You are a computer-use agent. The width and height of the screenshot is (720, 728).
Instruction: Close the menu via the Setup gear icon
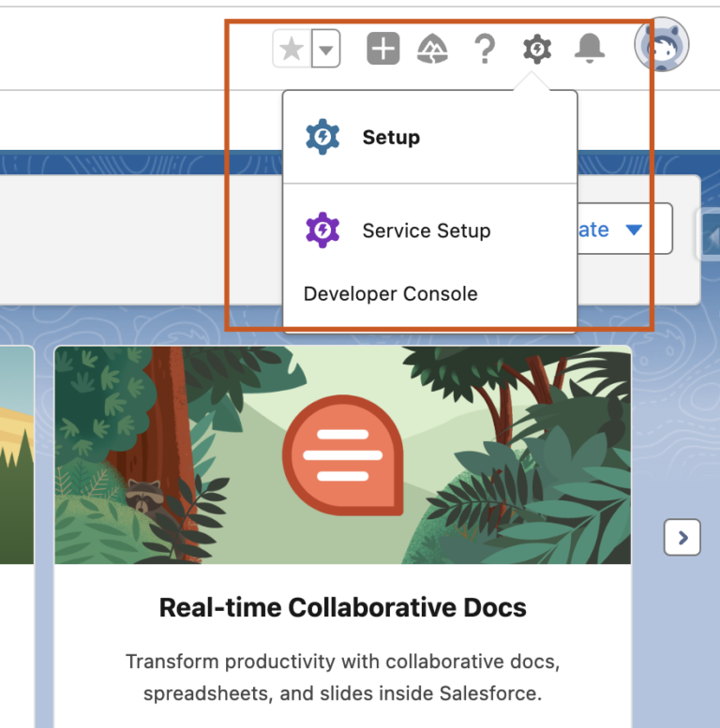tap(537, 49)
